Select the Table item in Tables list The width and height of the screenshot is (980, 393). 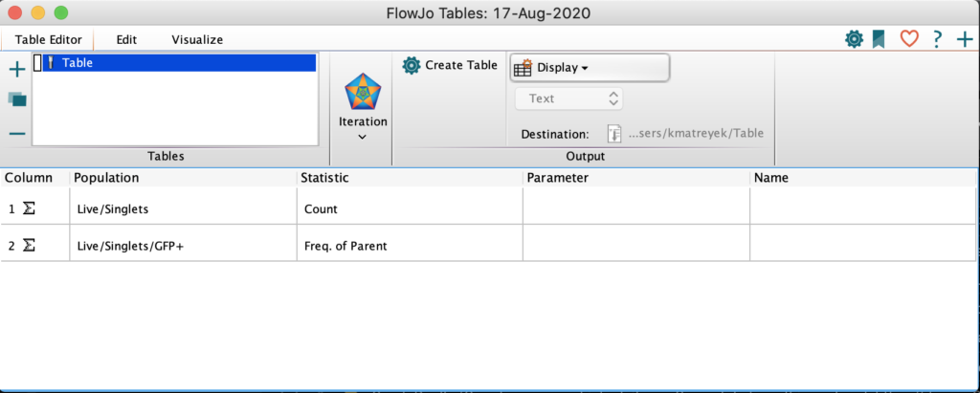(179, 62)
